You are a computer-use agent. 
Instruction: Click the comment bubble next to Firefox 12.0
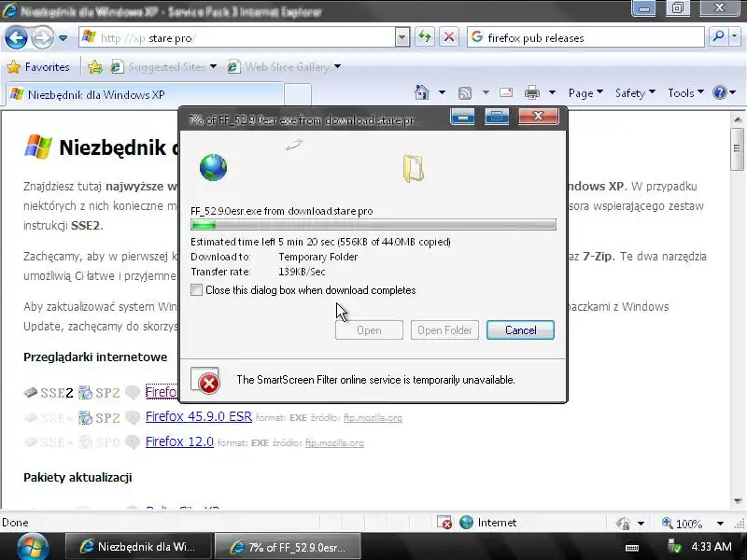(x=133, y=442)
